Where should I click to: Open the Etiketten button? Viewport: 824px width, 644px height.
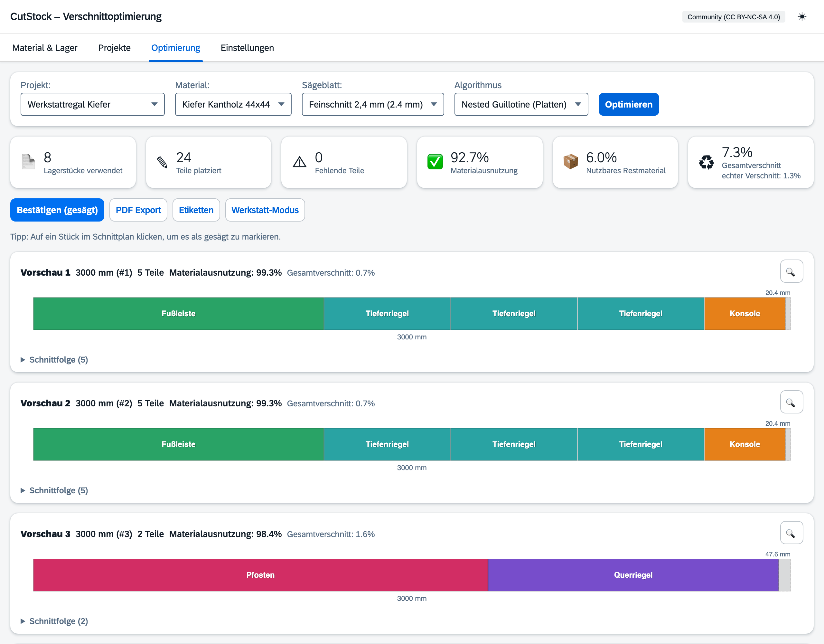(196, 210)
